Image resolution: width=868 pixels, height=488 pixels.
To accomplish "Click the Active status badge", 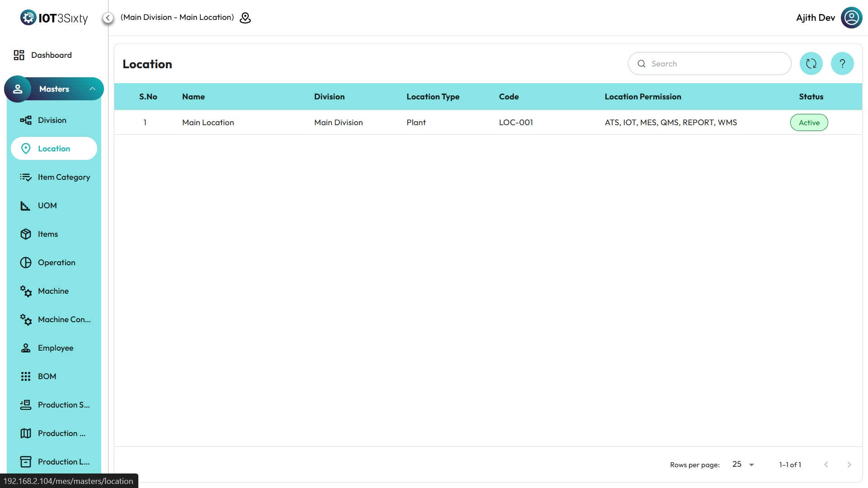I will pyautogui.click(x=809, y=122).
